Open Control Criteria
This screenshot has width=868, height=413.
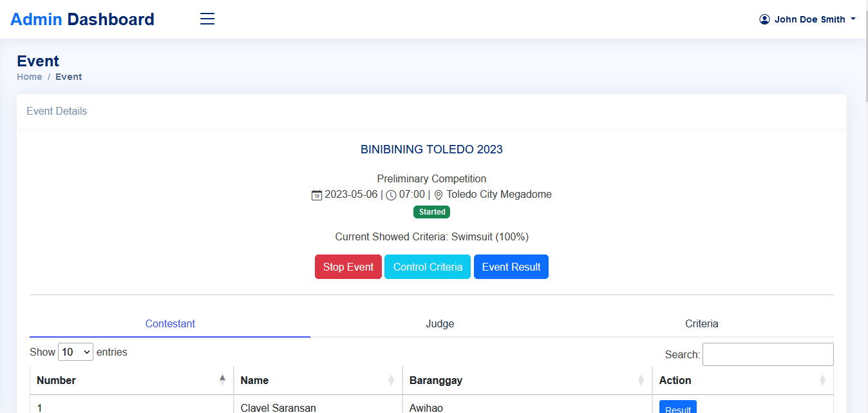coord(427,267)
